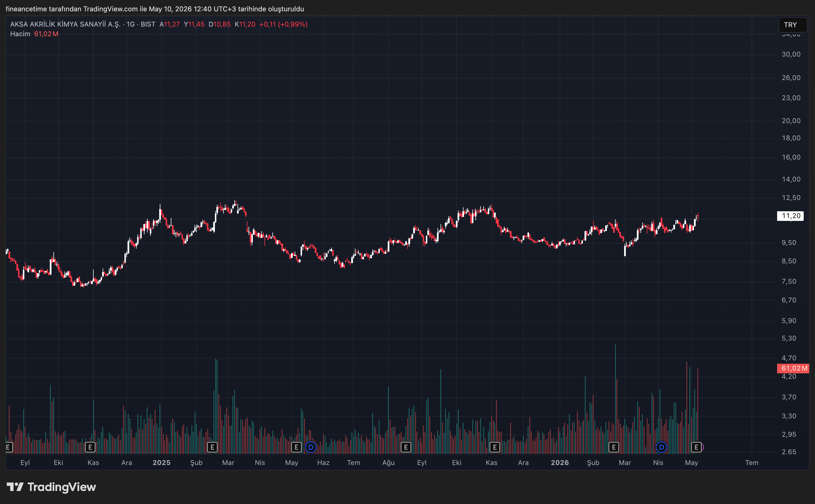Image resolution: width=815 pixels, height=504 pixels.
Task: Click the earnings E marker near Kas 2024
Action: click(x=90, y=447)
